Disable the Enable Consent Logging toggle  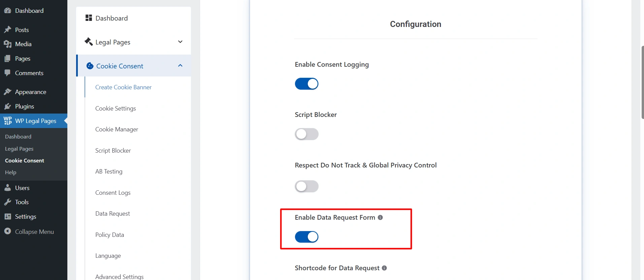tap(307, 84)
